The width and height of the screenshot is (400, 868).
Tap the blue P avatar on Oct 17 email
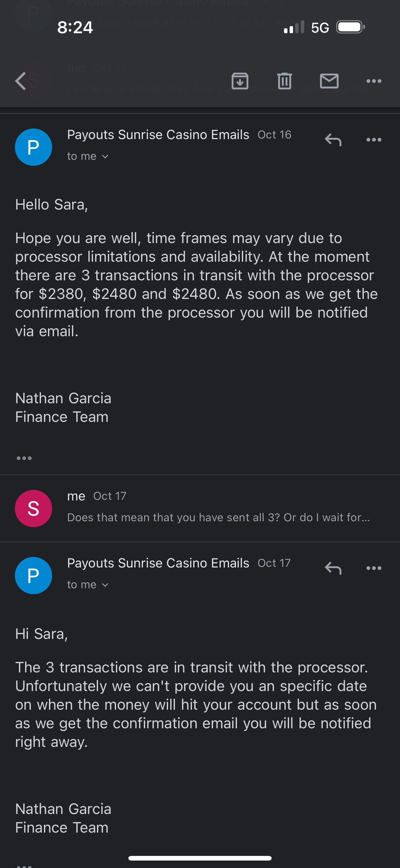[33, 576]
